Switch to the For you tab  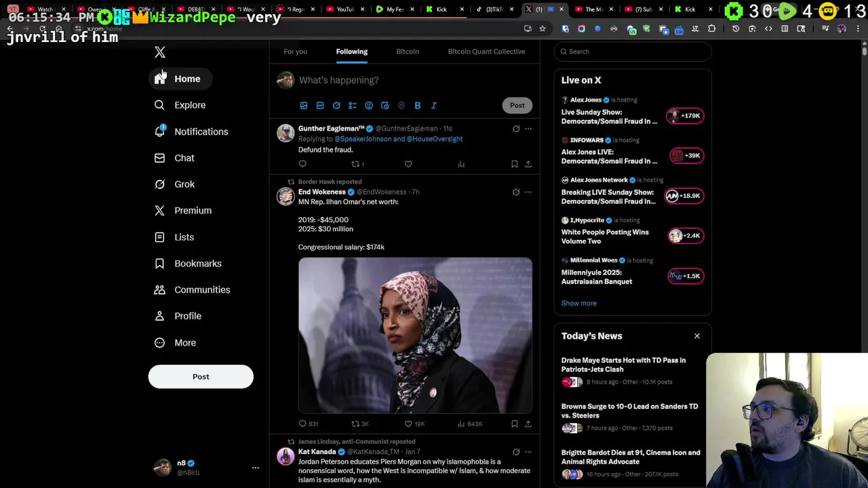[x=295, y=52]
